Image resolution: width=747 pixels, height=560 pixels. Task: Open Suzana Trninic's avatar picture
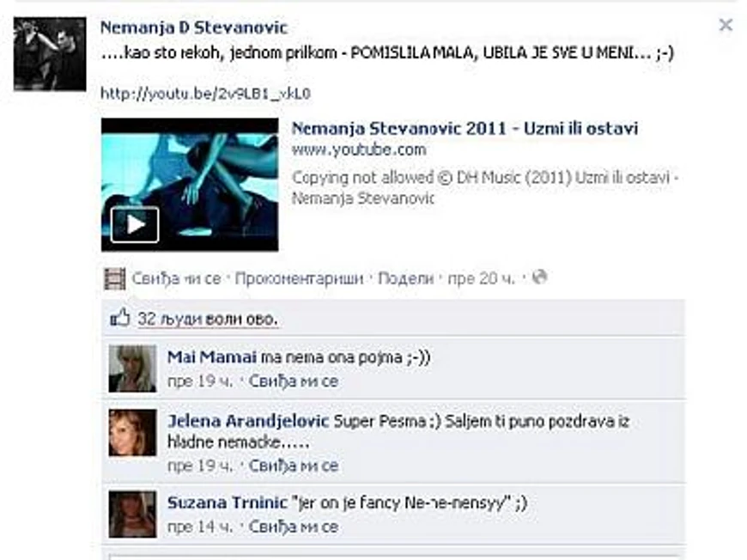pyautogui.click(x=132, y=514)
